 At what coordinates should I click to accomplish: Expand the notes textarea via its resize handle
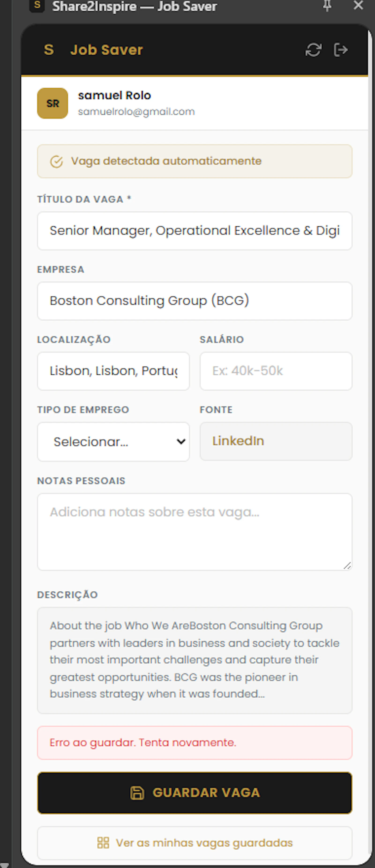pos(348,565)
